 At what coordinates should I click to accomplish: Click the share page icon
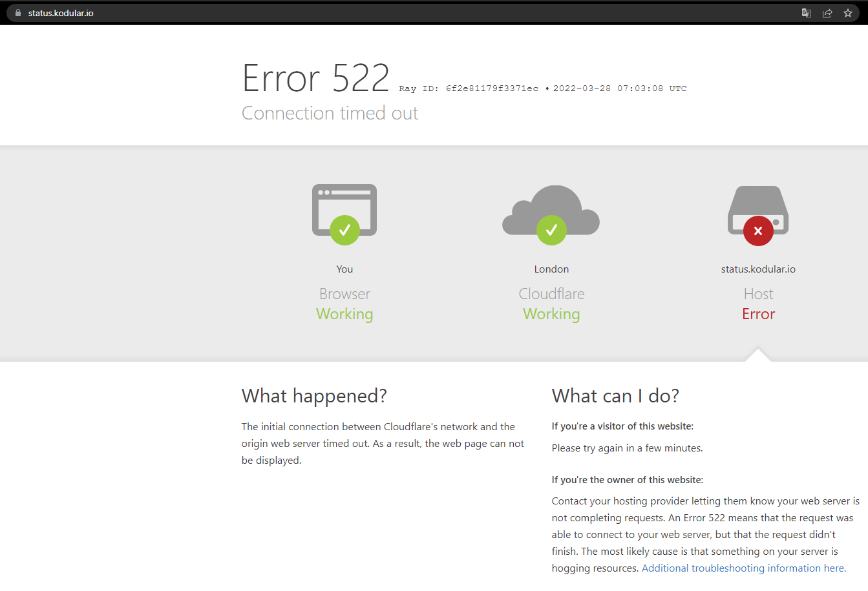click(827, 13)
